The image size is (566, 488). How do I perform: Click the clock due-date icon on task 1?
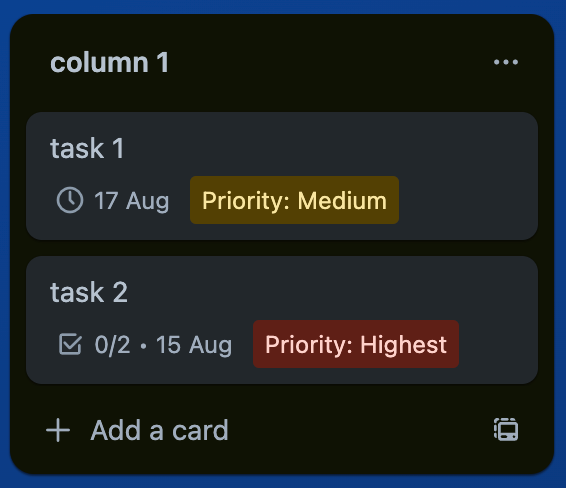(70, 200)
